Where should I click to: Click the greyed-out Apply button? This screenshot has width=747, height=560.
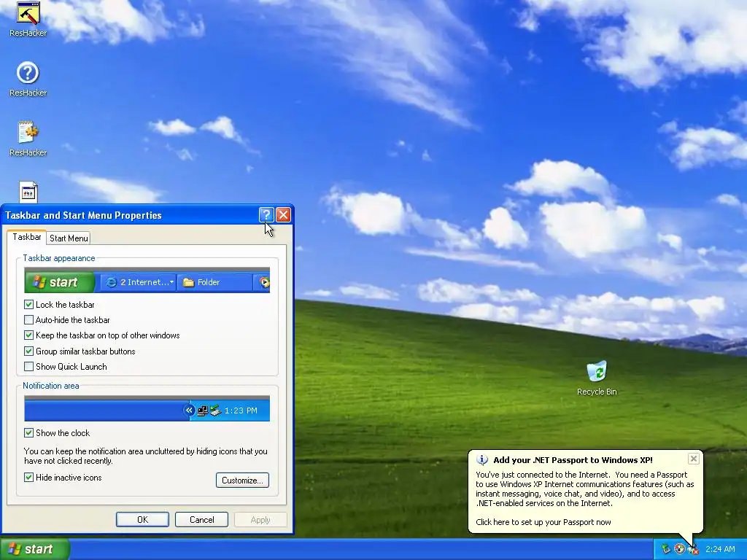coord(260,519)
